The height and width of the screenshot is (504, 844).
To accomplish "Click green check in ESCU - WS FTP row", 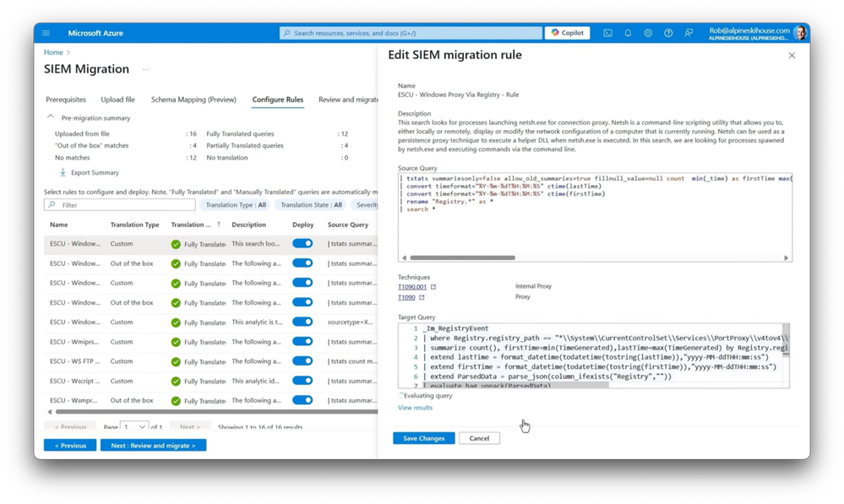I will [x=176, y=361].
